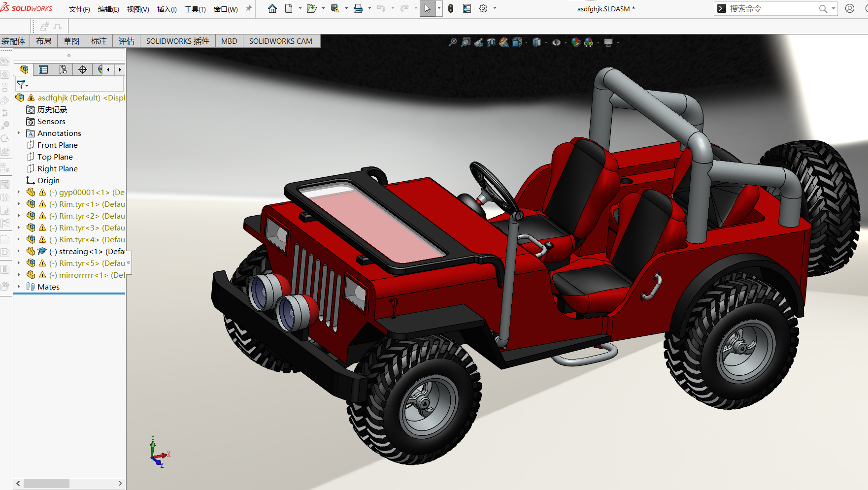Open the PropertyManager tab

coord(43,69)
